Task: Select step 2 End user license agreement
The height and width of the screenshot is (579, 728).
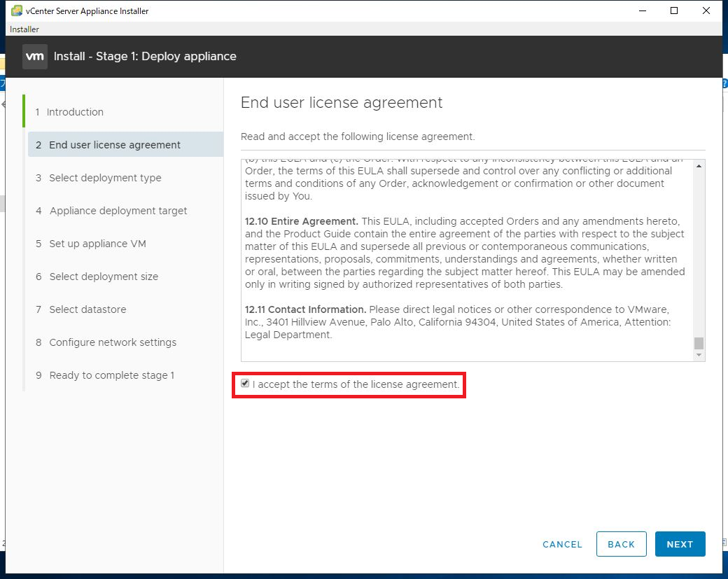Action: [125, 144]
